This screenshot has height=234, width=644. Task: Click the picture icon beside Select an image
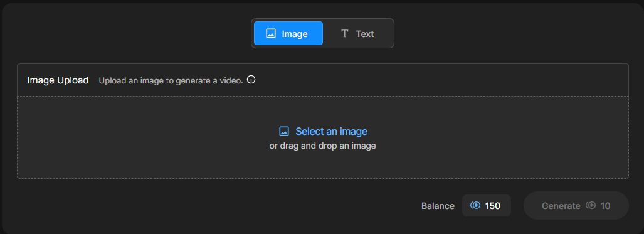[x=284, y=131]
